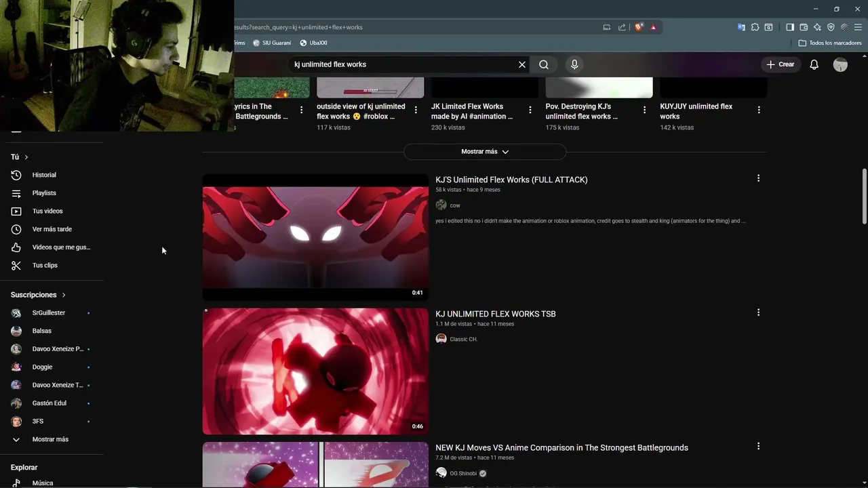
Task: Expand results with Mostrar más button
Action: tap(485, 152)
